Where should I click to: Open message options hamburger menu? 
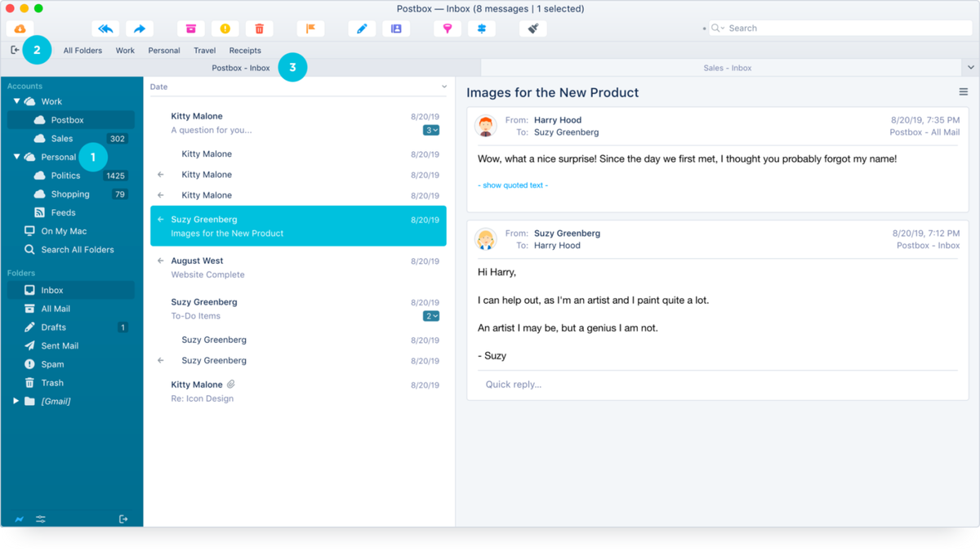(x=963, y=92)
